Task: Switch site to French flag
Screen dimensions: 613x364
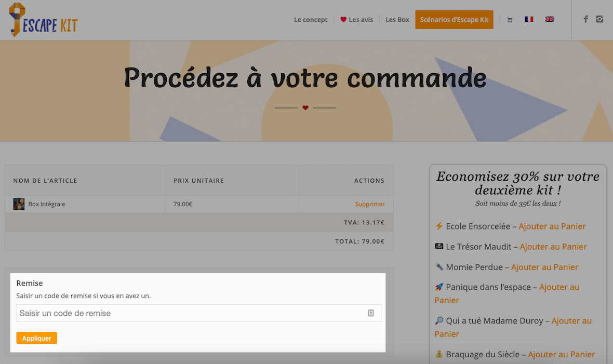Action: tap(529, 19)
